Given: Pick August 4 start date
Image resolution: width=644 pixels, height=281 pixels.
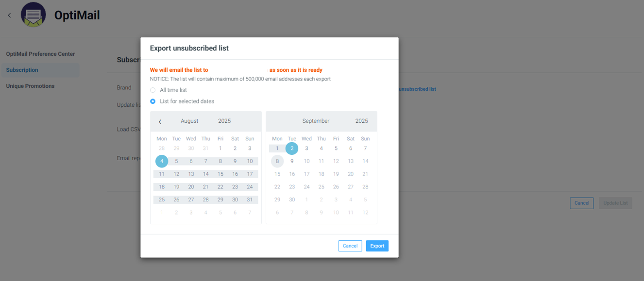Looking at the screenshot, I should [162, 161].
